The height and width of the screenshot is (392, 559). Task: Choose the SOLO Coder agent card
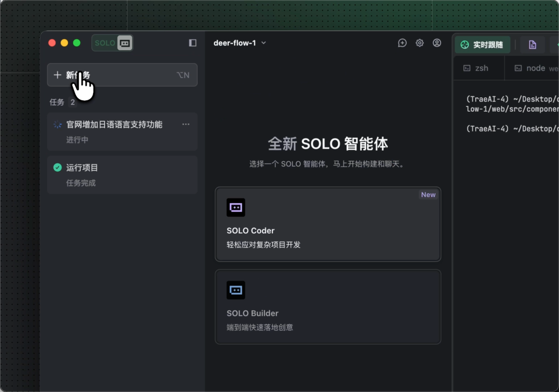click(x=328, y=224)
